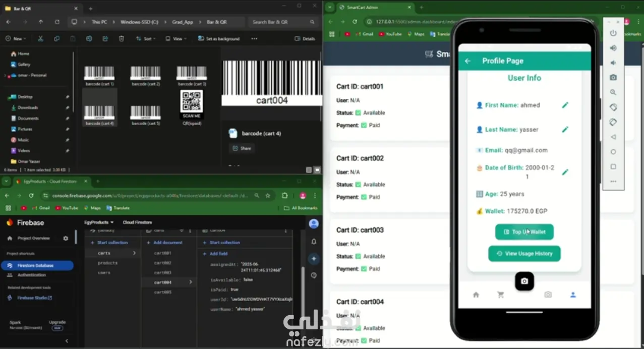
Task: Click Delete trash icon in File Explorer toolbar
Action: (122, 38)
